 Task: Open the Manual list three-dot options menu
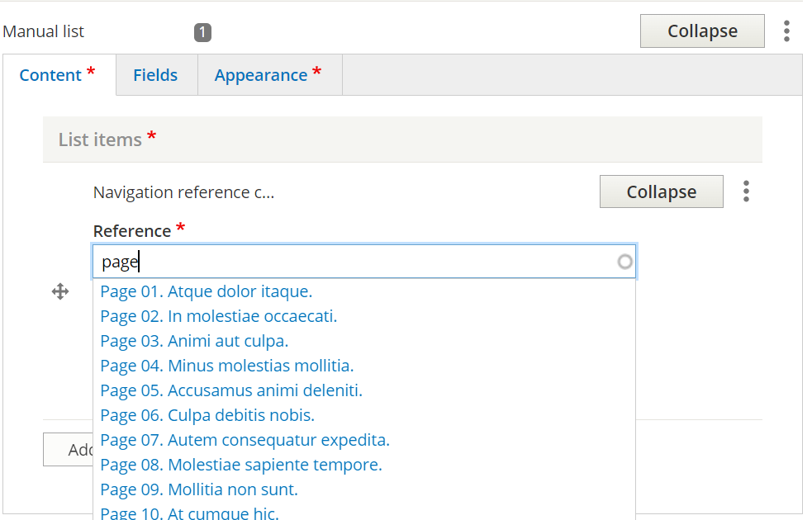786,31
